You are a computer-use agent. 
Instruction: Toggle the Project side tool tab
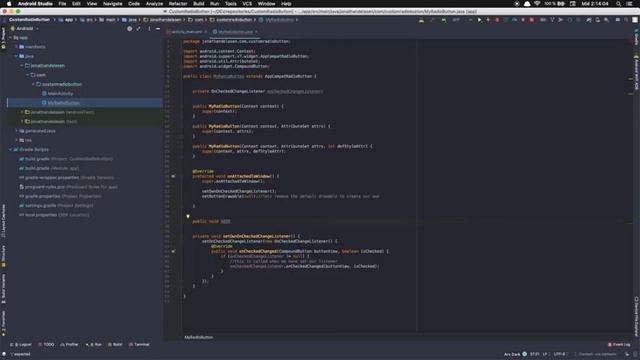pos(4,38)
